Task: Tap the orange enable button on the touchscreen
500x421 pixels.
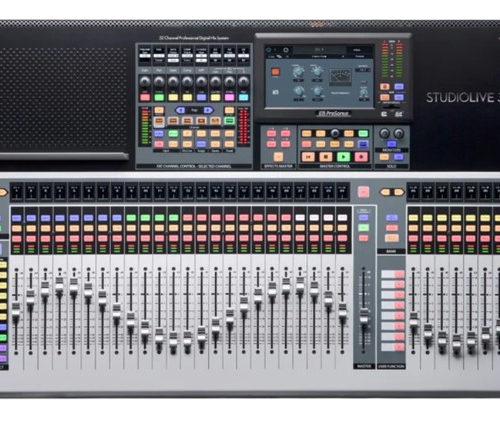Action: coord(275,72)
